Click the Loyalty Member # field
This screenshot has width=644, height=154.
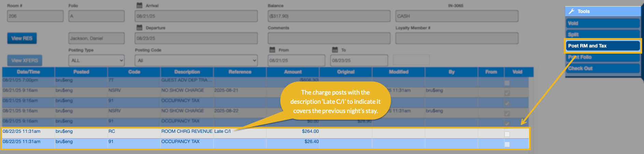pyautogui.click(x=457, y=38)
